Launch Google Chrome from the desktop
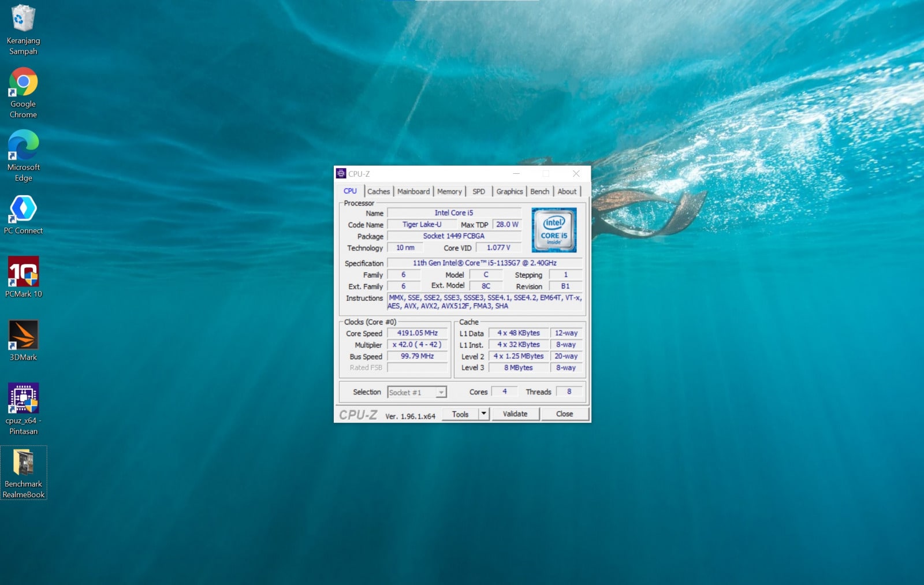924x585 pixels. [x=23, y=83]
